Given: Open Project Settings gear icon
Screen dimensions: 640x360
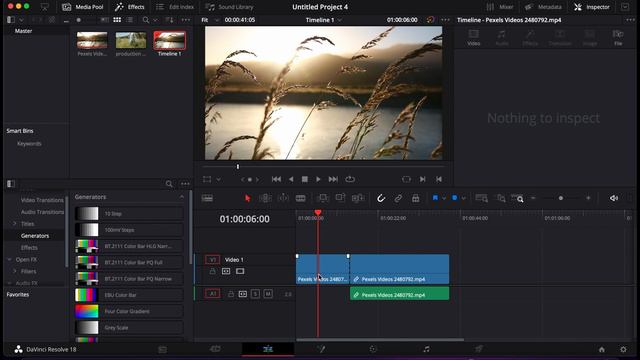Looking at the screenshot, I should 623,349.
